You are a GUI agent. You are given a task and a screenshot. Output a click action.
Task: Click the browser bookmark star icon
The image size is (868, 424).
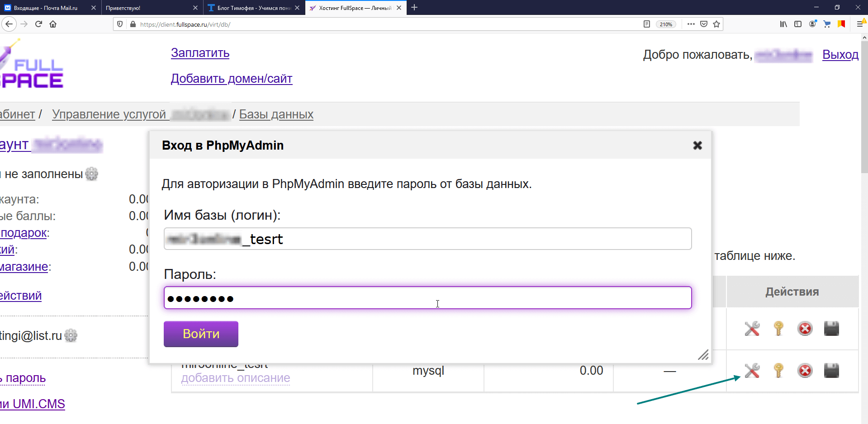click(716, 24)
